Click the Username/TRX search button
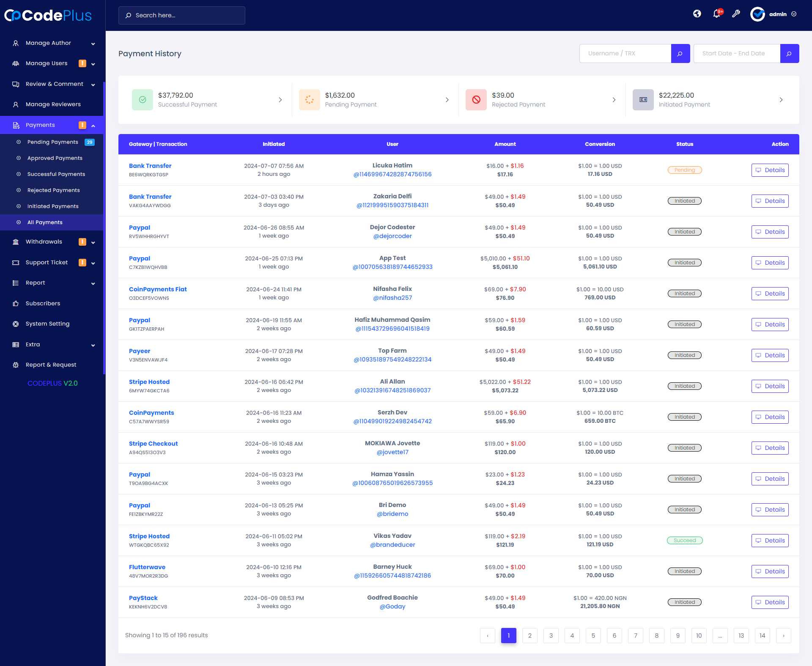This screenshot has height=666, width=812. tap(680, 54)
